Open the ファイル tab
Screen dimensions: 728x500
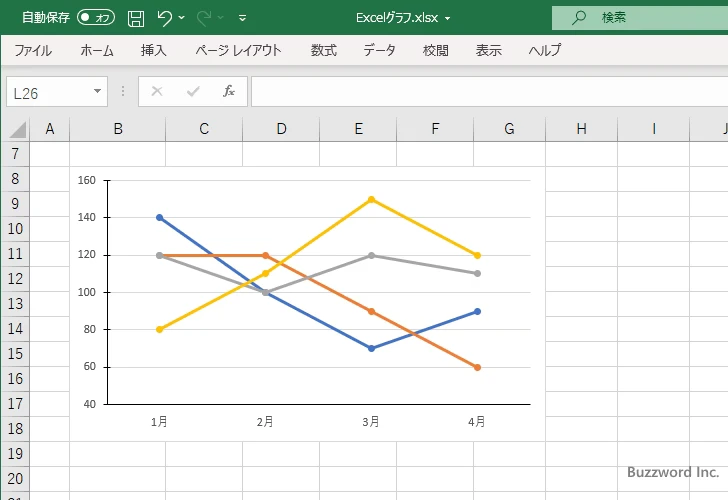tap(33, 50)
